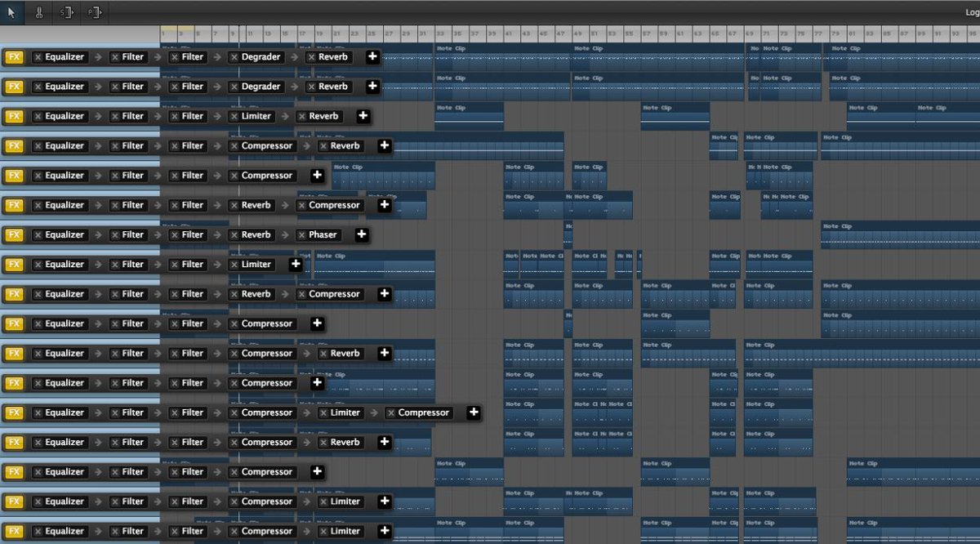Remove the Compressor following the Limiter
980x544 pixels.
[x=391, y=412]
